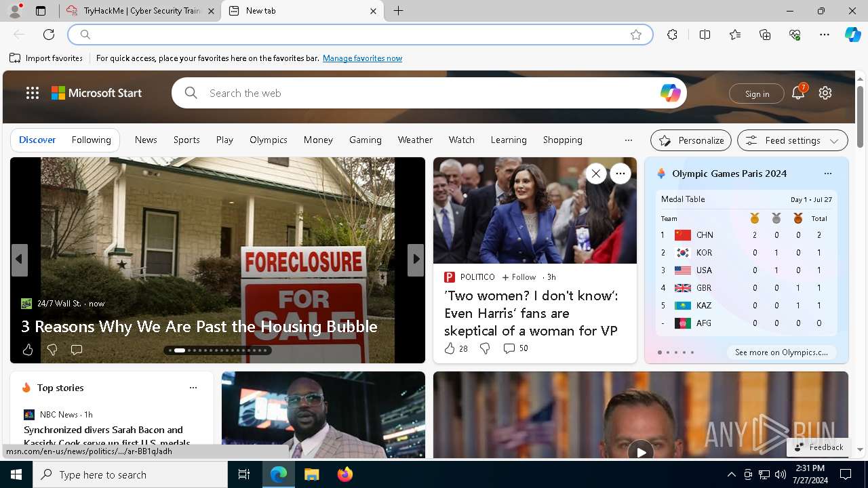Switch to the Discover tab
The image size is (868, 488).
click(x=37, y=140)
